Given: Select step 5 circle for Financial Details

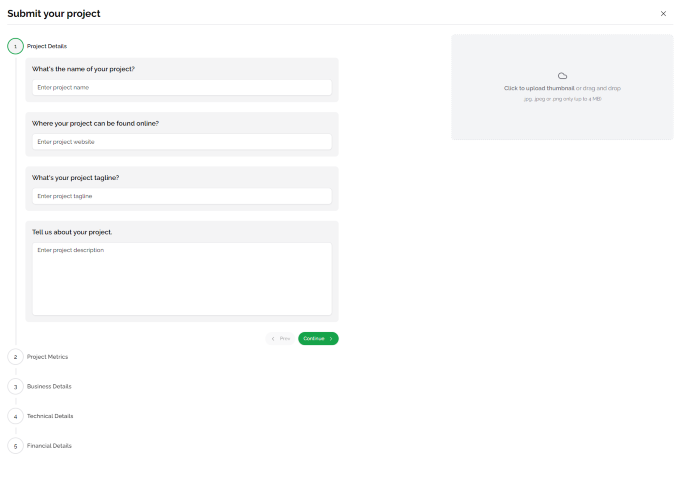Looking at the screenshot, I should click(15, 446).
